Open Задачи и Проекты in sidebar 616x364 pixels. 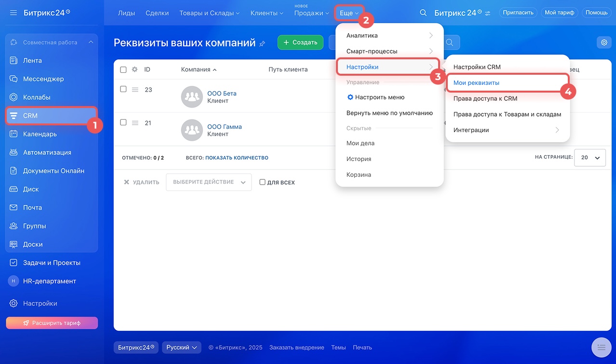click(x=52, y=263)
